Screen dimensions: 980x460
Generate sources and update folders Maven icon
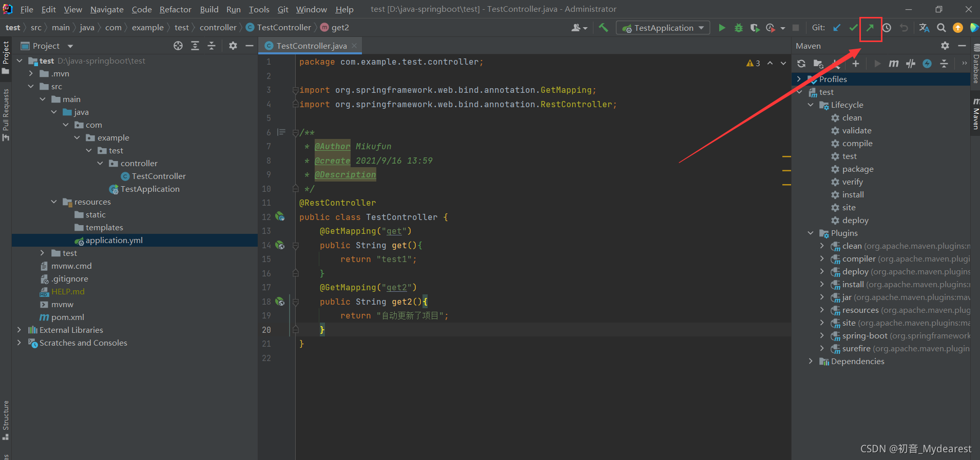click(818, 64)
